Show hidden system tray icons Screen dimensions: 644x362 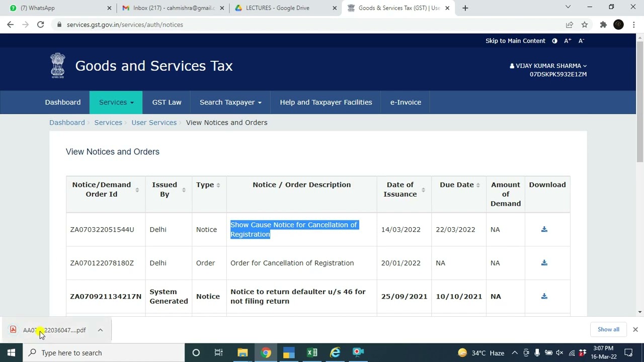click(515, 353)
